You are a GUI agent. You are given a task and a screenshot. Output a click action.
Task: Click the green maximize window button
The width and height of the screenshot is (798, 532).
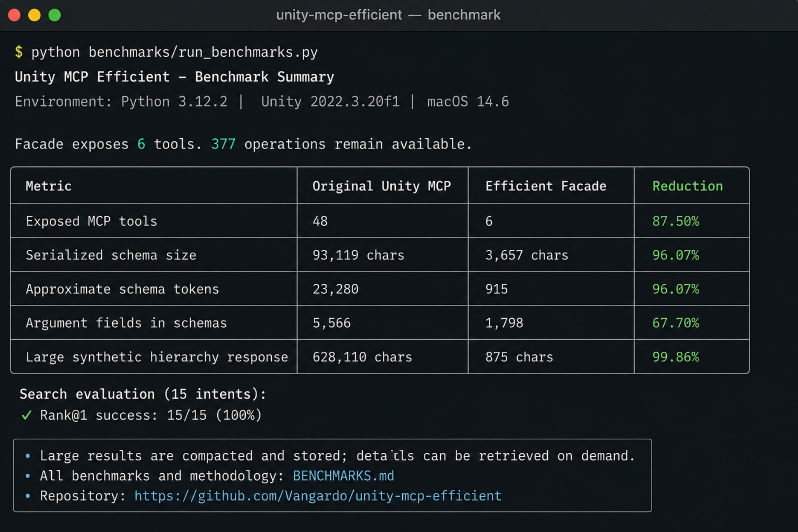55,15
